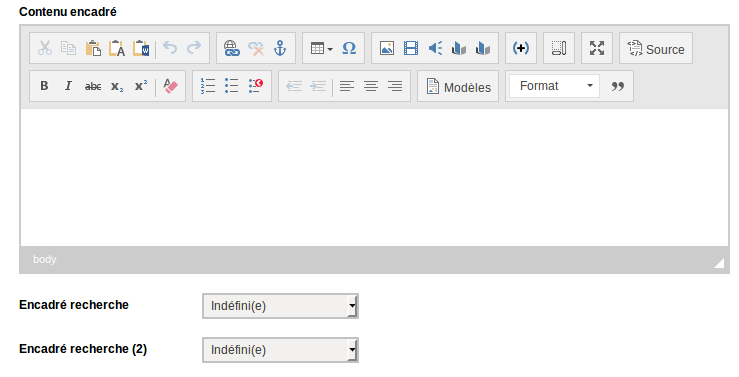The height and width of the screenshot is (377, 739).
Task: Maximize the editor
Action: tap(597, 48)
